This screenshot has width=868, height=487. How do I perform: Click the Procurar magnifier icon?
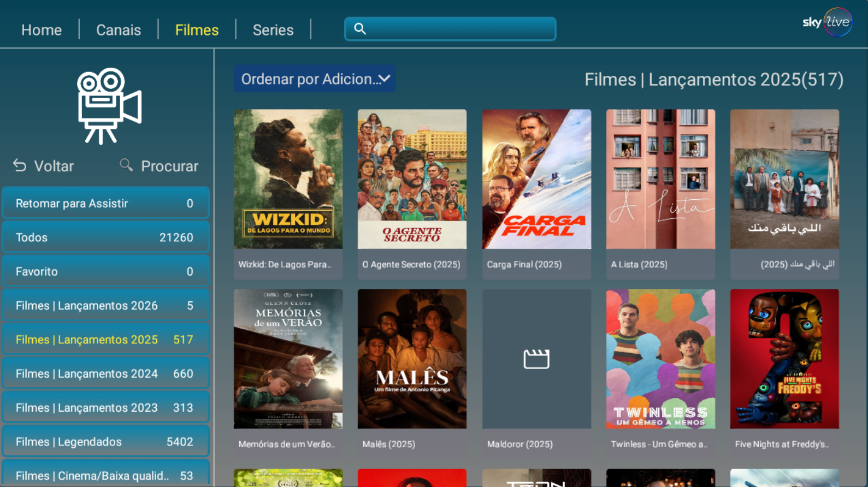point(126,165)
